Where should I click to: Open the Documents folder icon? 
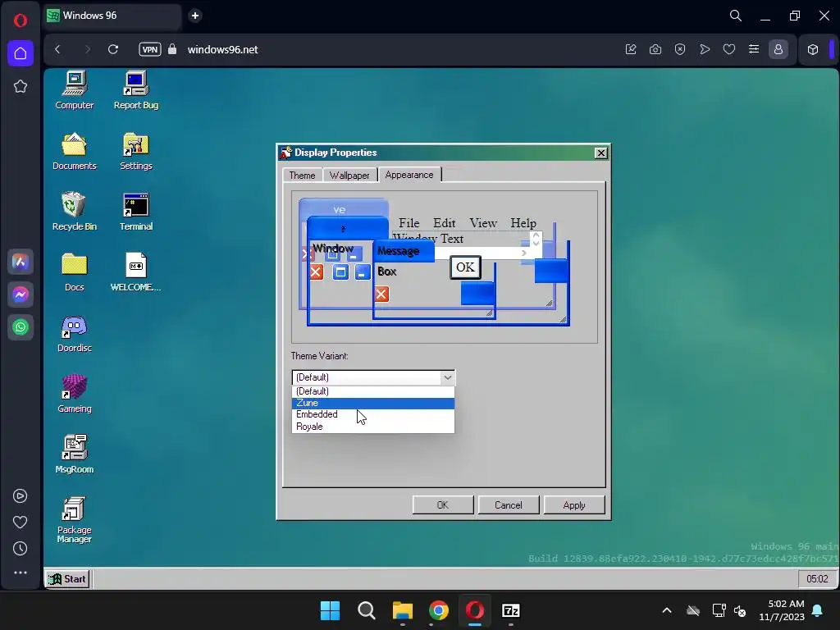tap(75, 151)
